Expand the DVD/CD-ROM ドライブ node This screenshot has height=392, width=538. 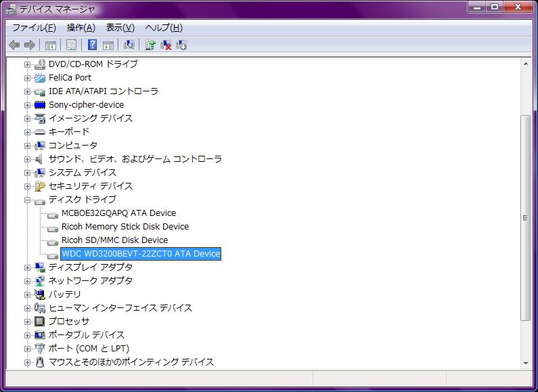point(27,64)
